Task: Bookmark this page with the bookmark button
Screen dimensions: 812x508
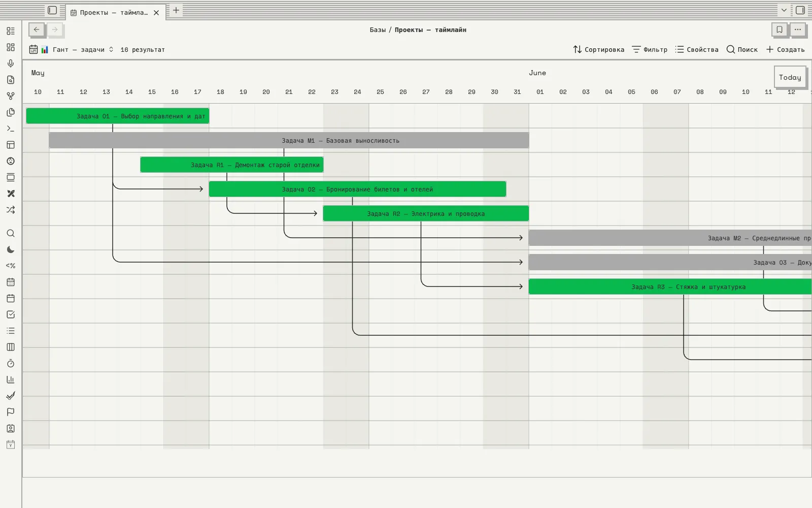Action: pos(780,29)
